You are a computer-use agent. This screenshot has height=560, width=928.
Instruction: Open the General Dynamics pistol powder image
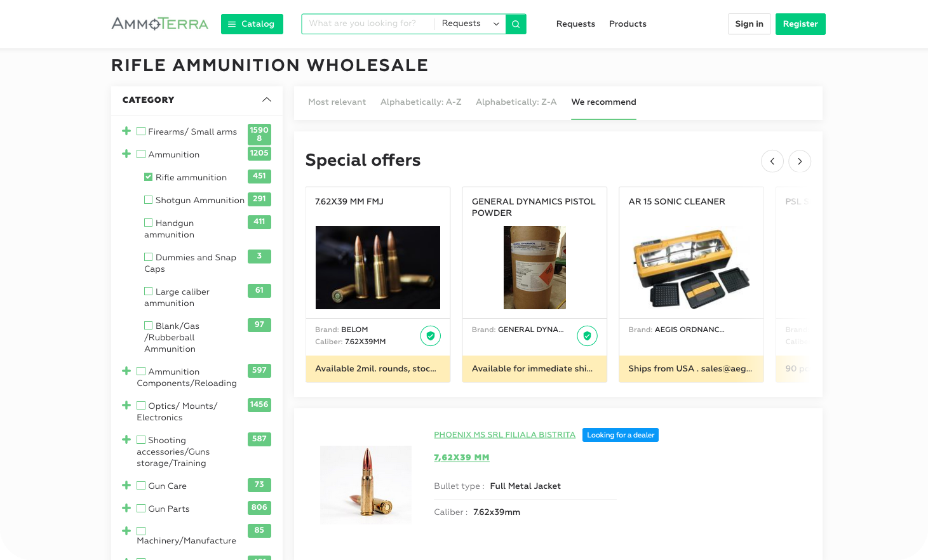(535, 267)
